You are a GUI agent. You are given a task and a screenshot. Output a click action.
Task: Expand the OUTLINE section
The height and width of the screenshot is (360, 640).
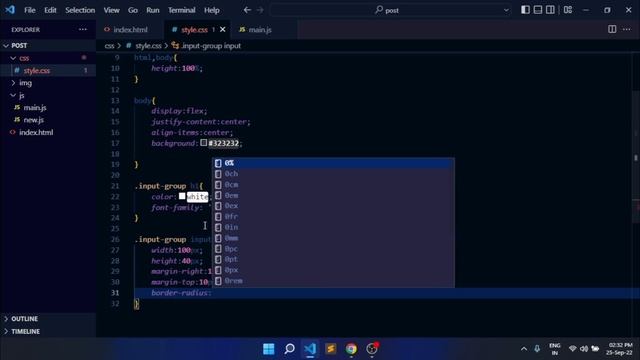tap(48, 318)
